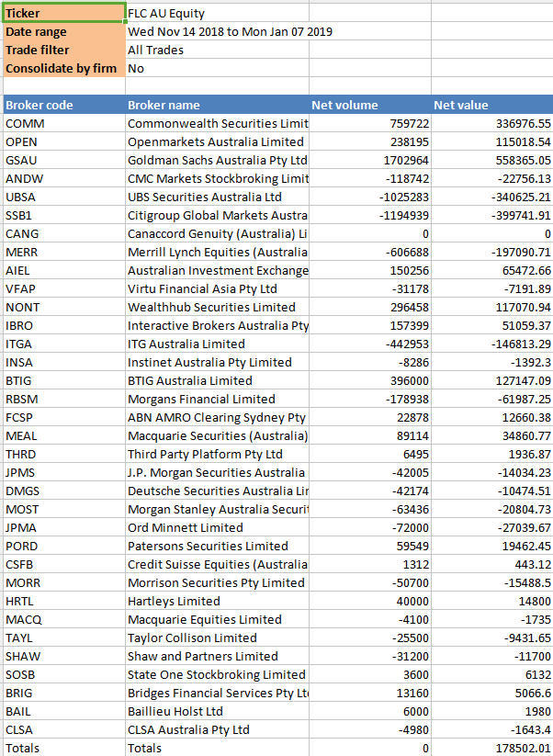The image size is (553, 756).
Task: Select Ord Minnett Limited cell
Action: [x=217, y=527]
